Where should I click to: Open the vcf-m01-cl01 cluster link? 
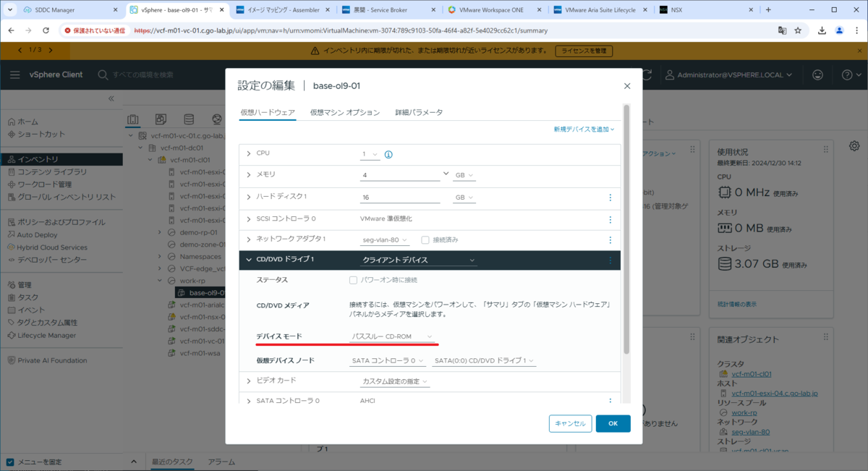[752, 374]
